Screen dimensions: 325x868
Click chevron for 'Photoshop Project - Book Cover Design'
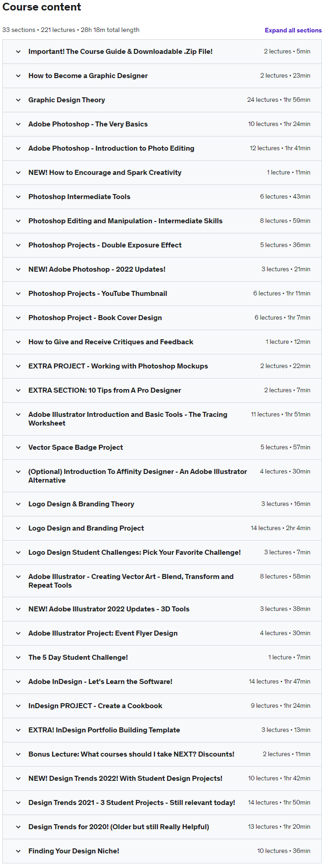point(18,318)
